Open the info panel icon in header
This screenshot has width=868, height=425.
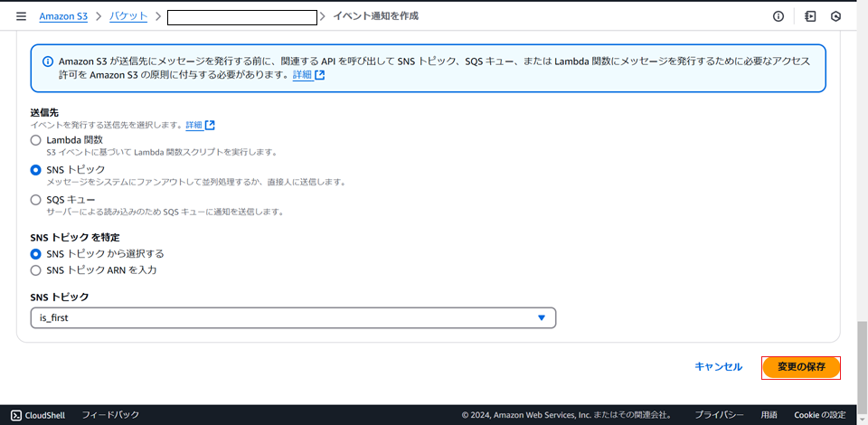tap(778, 16)
